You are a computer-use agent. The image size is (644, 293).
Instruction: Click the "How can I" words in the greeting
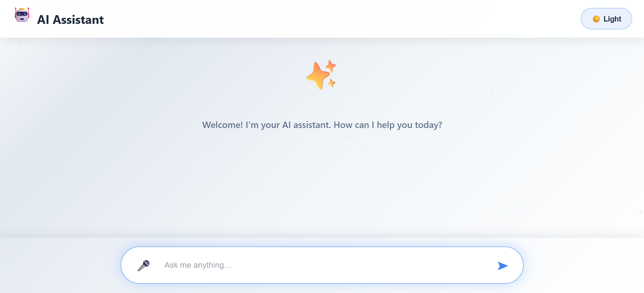click(x=354, y=125)
